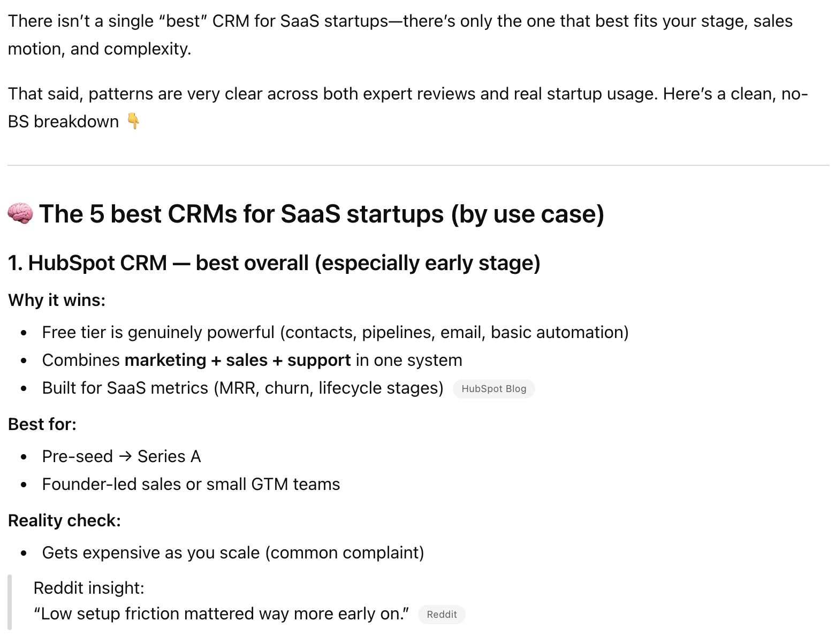Click the "Why it wins:" label

point(57,300)
